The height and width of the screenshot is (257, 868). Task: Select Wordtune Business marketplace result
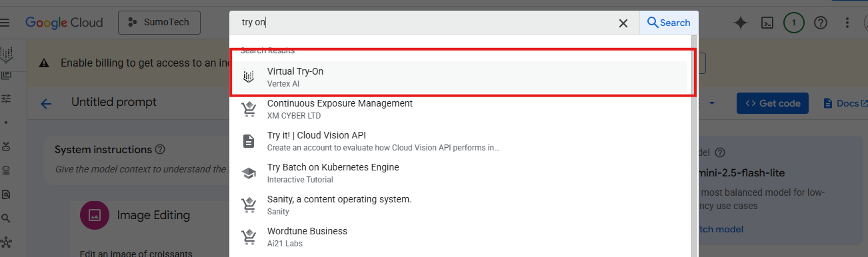[x=460, y=236]
